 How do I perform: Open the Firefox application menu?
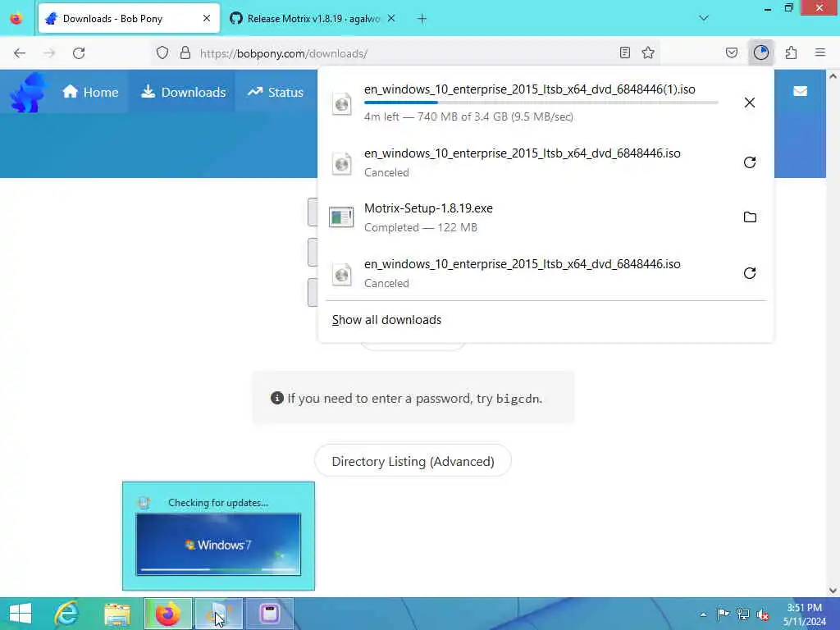[820, 53]
